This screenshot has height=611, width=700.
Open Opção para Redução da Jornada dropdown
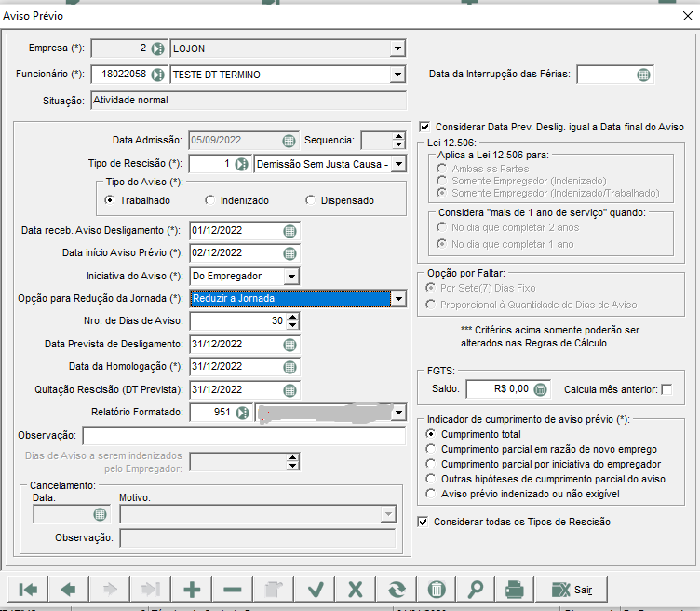pos(398,298)
